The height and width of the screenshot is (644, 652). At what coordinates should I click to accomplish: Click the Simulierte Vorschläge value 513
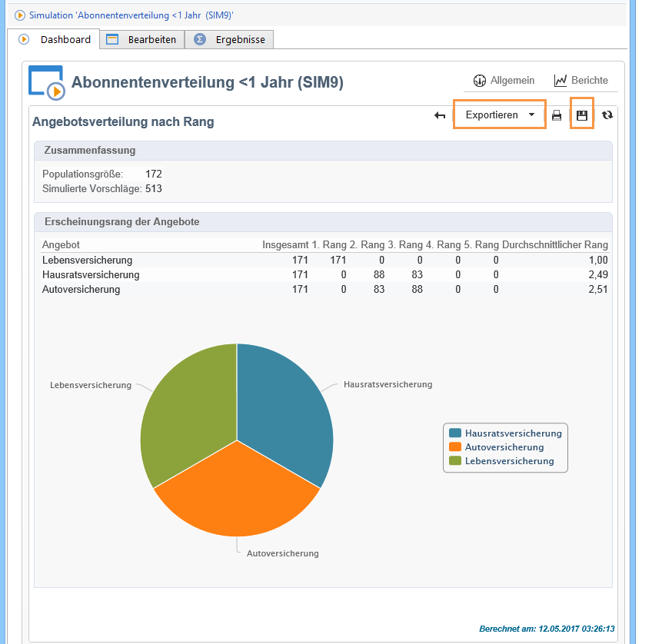pyautogui.click(x=154, y=188)
